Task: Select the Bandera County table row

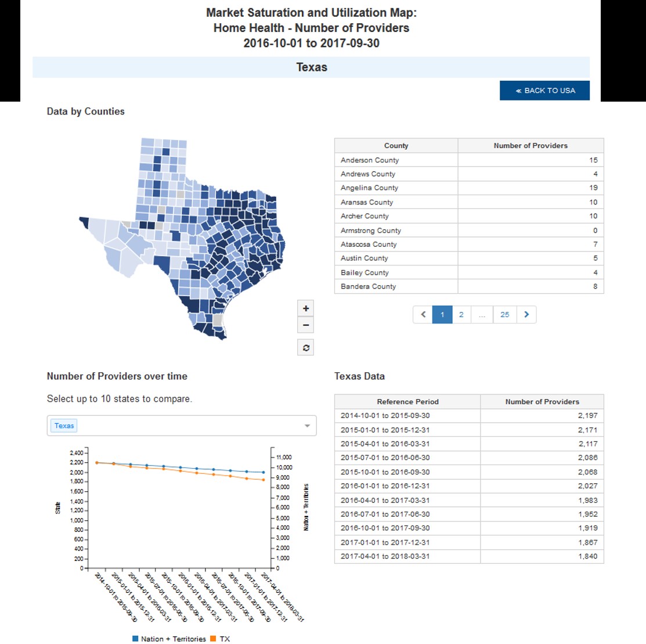Action: click(468, 286)
